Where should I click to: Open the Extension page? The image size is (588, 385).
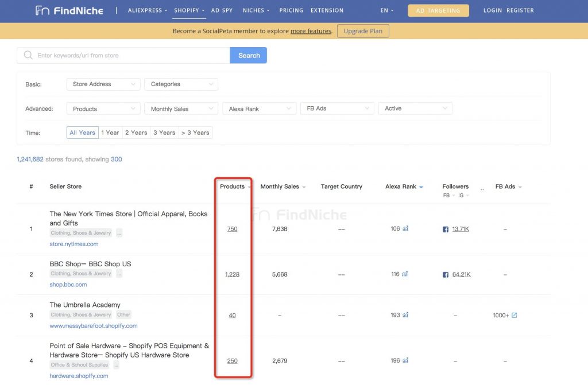pos(327,10)
